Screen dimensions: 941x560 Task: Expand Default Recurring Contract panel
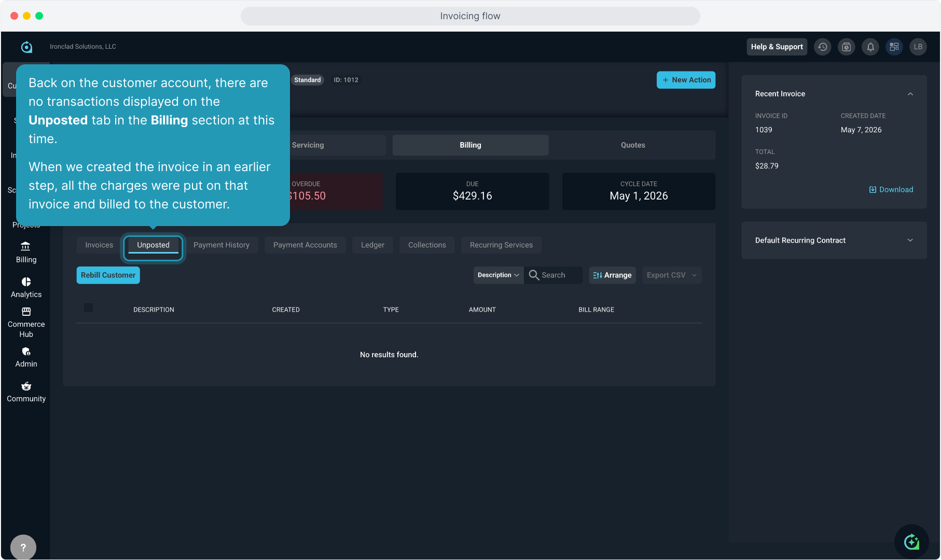pyautogui.click(x=910, y=240)
